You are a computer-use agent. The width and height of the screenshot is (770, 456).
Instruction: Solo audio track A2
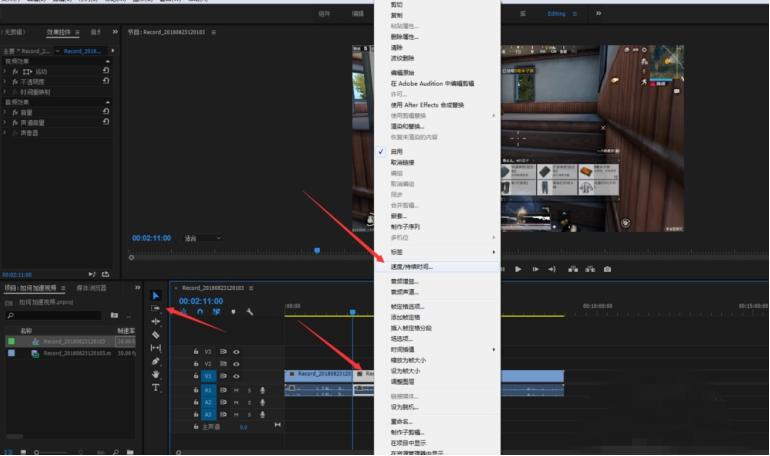249,402
